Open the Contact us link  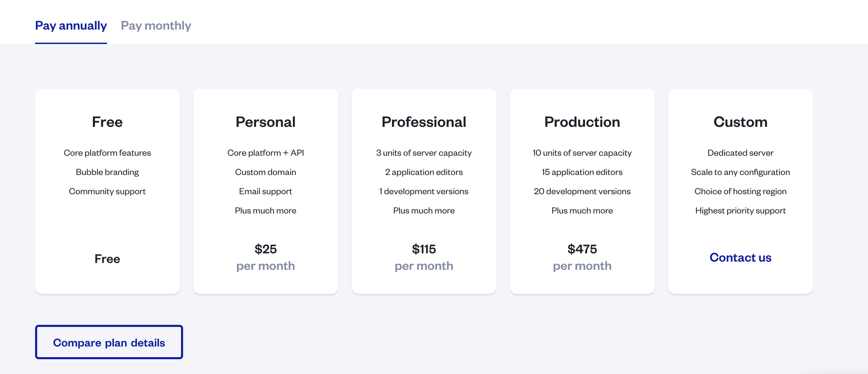740,257
